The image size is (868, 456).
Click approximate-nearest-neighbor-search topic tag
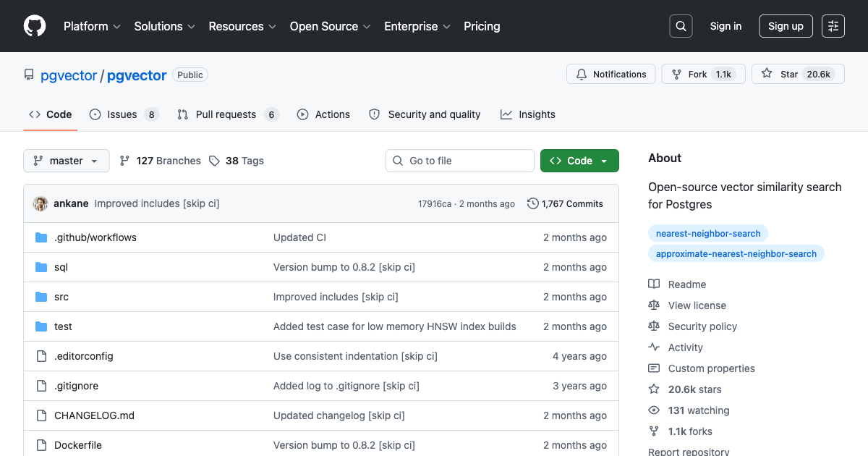(736, 254)
